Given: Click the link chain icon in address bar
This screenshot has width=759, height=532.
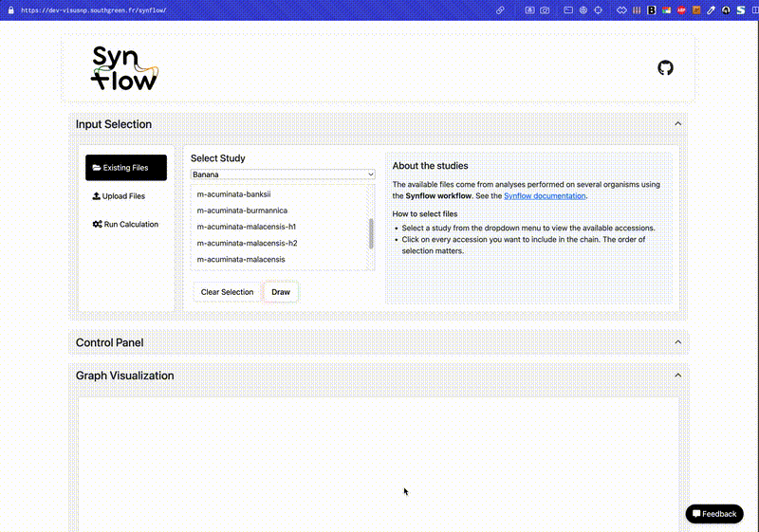Looking at the screenshot, I should [x=500, y=10].
